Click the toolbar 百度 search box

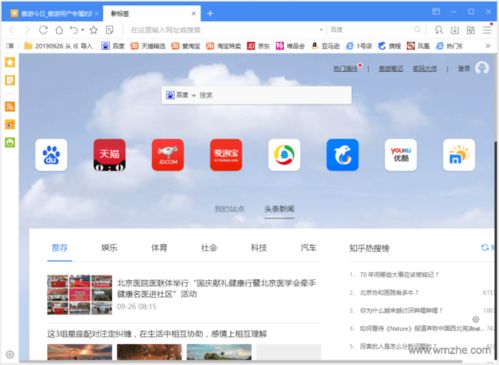click(x=370, y=30)
